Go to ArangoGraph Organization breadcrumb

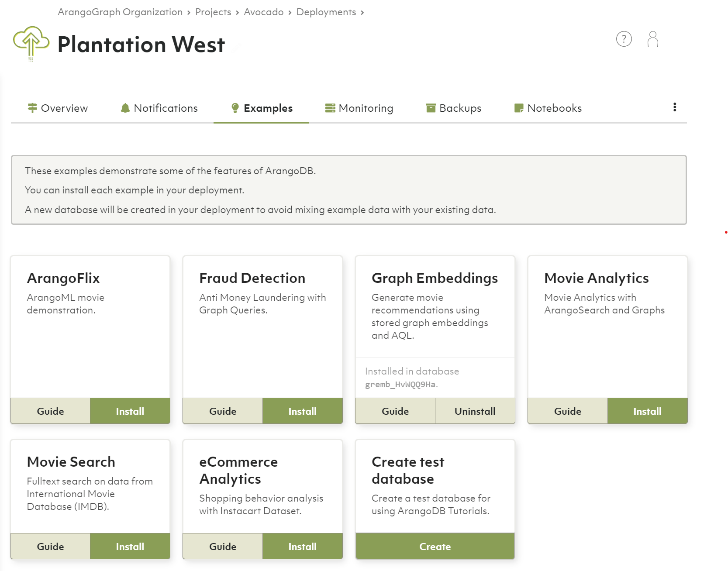click(x=120, y=12)
